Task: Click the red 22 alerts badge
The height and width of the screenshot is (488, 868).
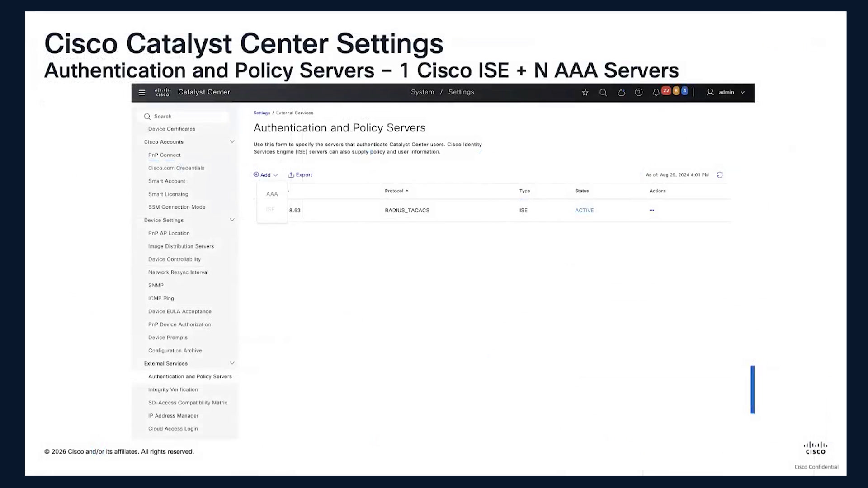Action: 666,91
